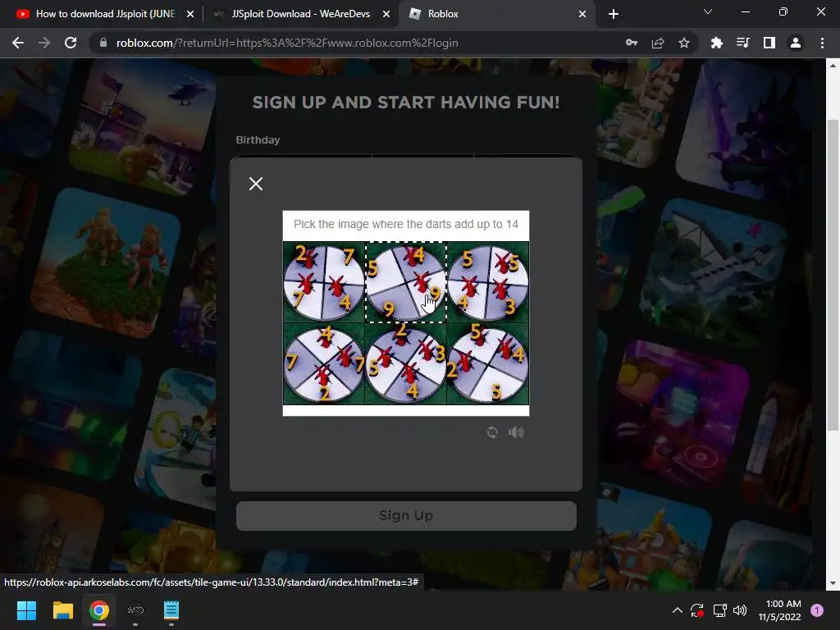This screenshot has height=630, width=840.
Task: Show hidden system tray icons
Action: (x=677, y=610)
